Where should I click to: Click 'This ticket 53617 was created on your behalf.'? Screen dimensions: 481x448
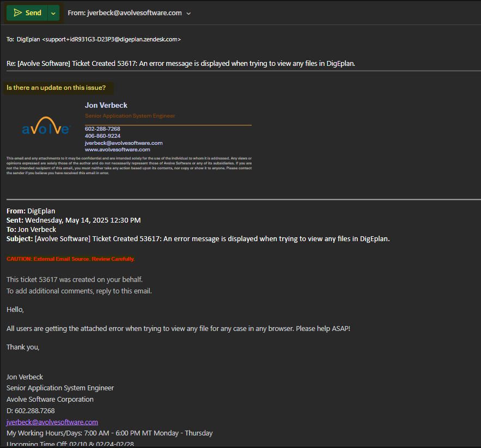coord(75,280)
